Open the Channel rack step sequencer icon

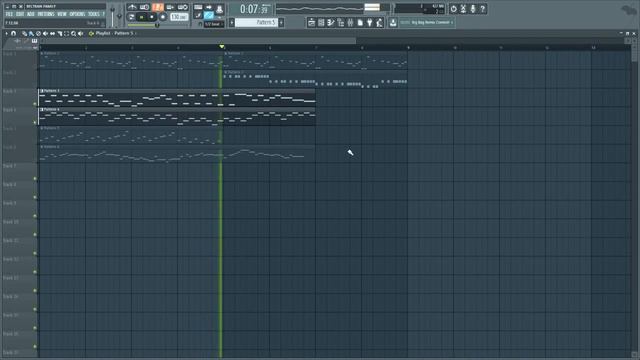point(321,22)
